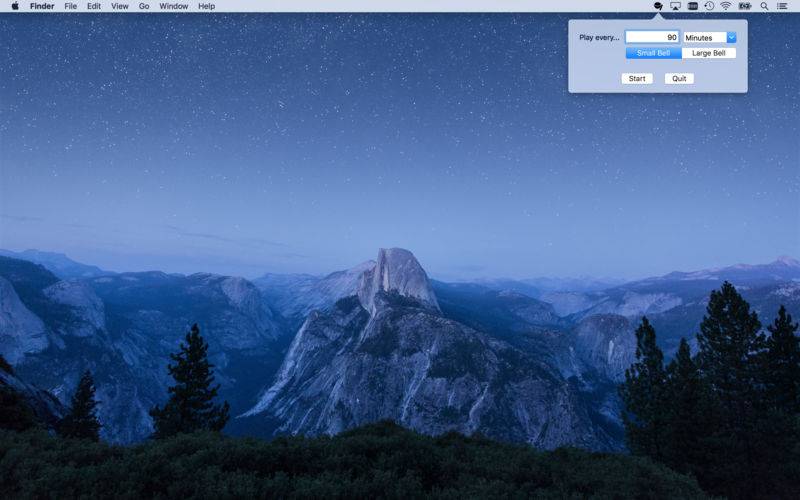The image size is (800, 500).
Task: Select the Large Bell sound option
Action: [x=709, y=53]
